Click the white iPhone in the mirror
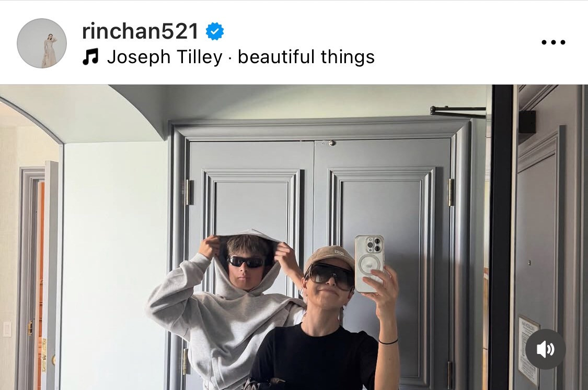This screenshot has height=390, width=588. tap(369, 263)
